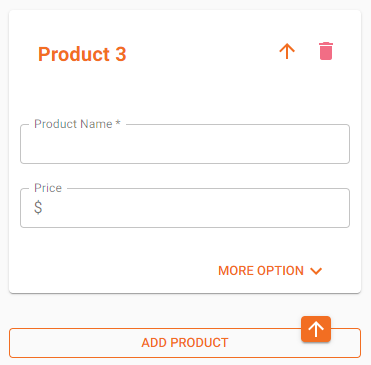Focus the Price input field

(185, 208)
